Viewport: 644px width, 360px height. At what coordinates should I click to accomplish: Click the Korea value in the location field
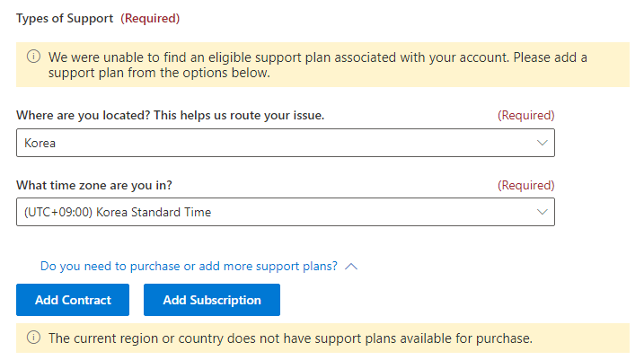(40, 143)
